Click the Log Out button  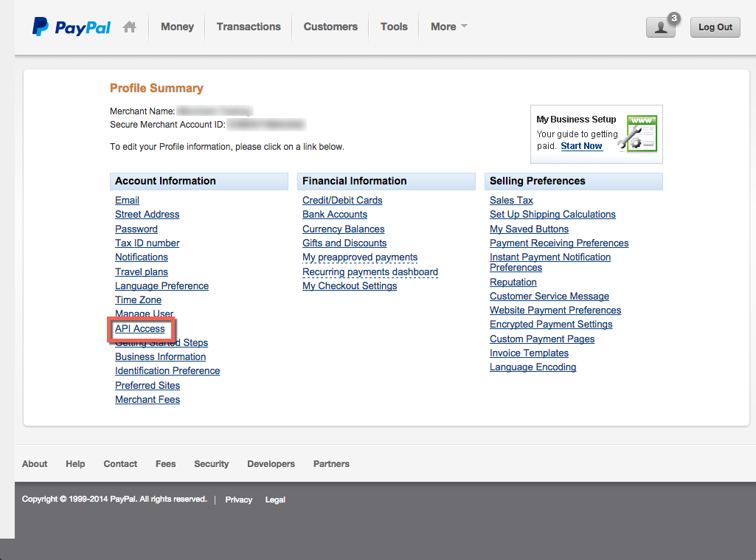pos(715,27)
